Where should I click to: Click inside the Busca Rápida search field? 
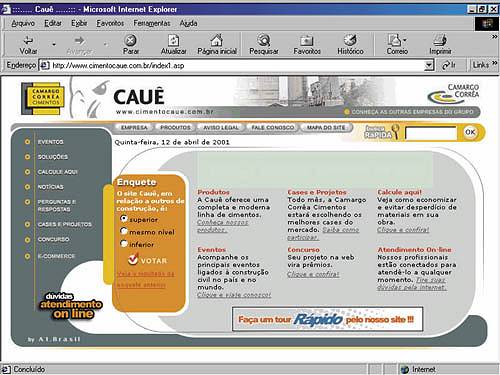pos(431,133)
